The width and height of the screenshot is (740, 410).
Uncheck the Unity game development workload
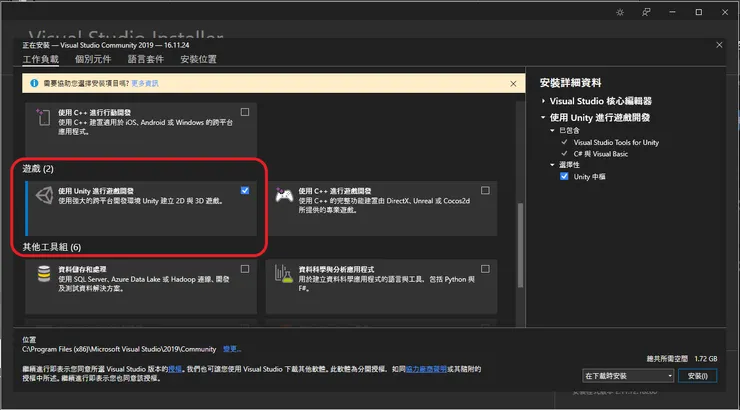244,191
